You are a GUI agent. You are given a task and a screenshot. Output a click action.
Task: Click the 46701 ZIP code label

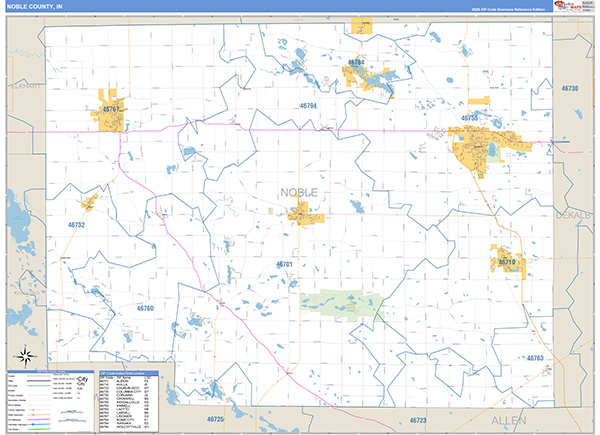[283, 265]
